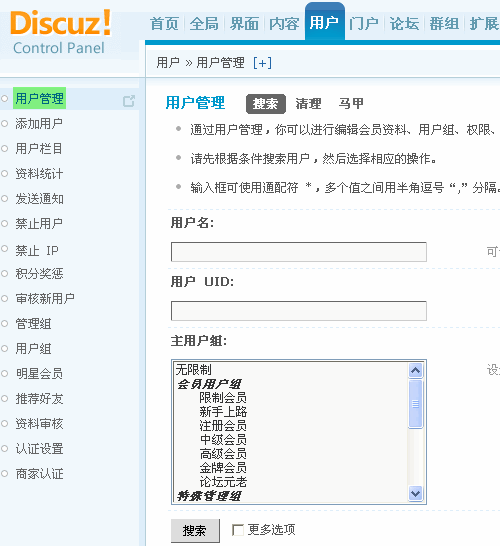Open the 全局 top navigation tab

(x=204, y=24)
